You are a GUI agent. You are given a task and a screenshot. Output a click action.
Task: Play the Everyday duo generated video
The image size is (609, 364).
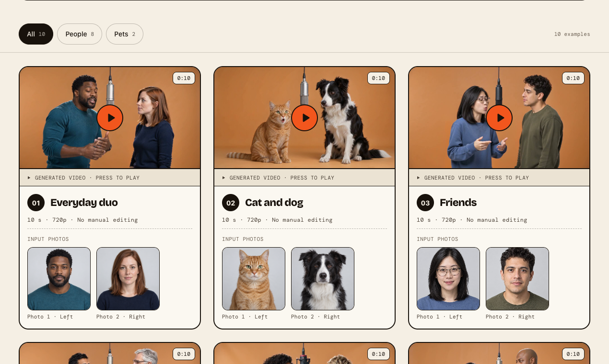[110, 118]
